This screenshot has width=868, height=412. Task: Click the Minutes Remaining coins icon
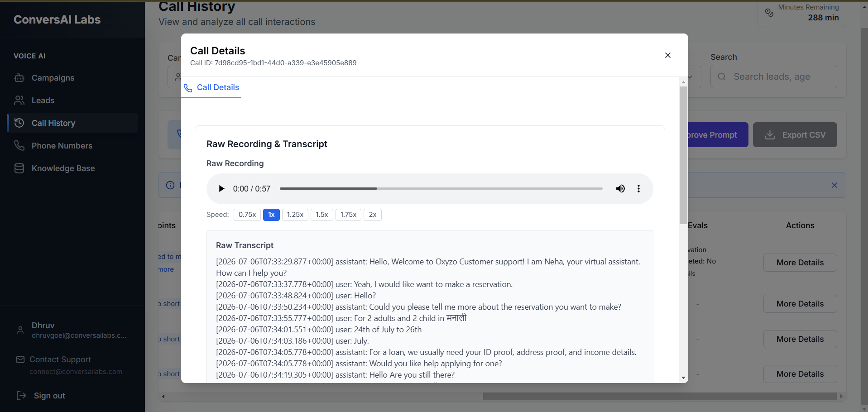pos(769,13)
